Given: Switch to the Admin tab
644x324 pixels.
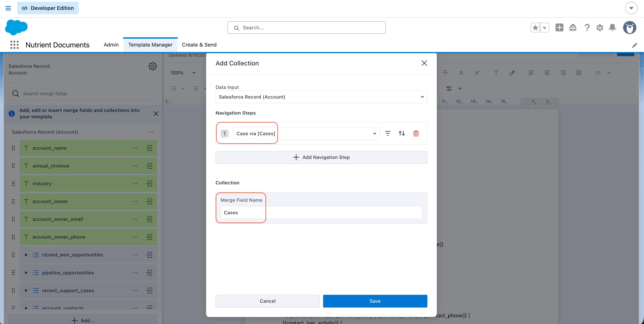Looking at the screenshot, I should tap(111, 45).
